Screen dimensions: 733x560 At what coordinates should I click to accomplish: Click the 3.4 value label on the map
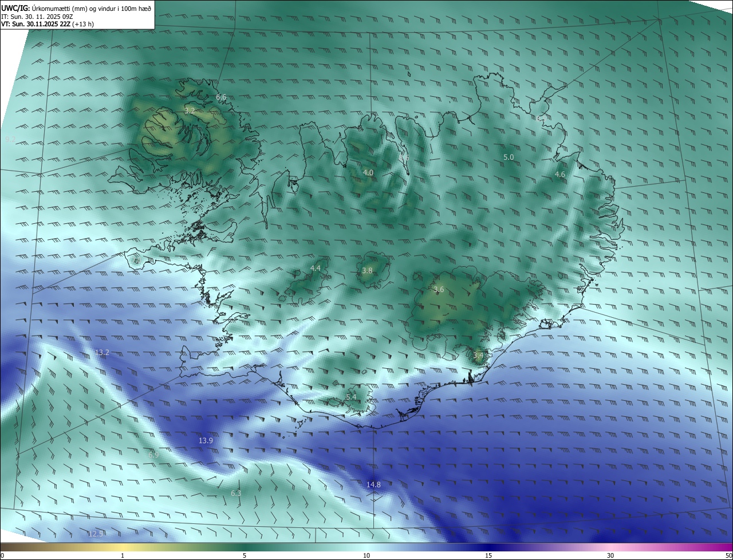pos(478,356)
